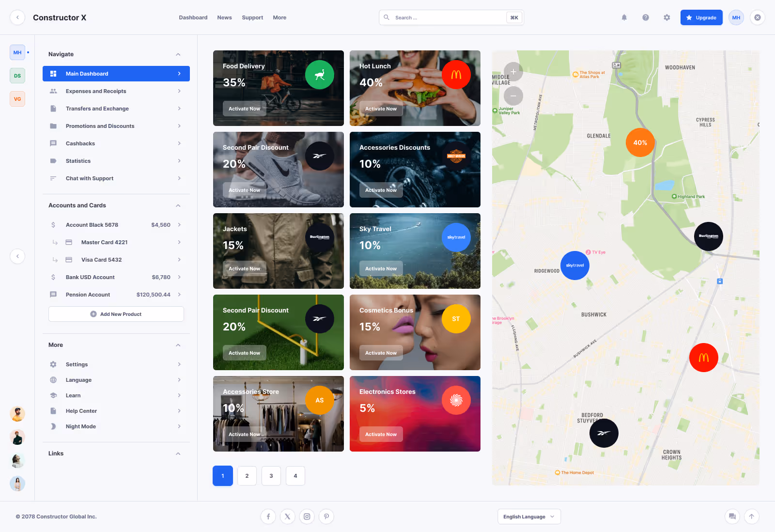
Task: Open the MH avatar in header
Action: pyautogui.click(x=736, y=17)
